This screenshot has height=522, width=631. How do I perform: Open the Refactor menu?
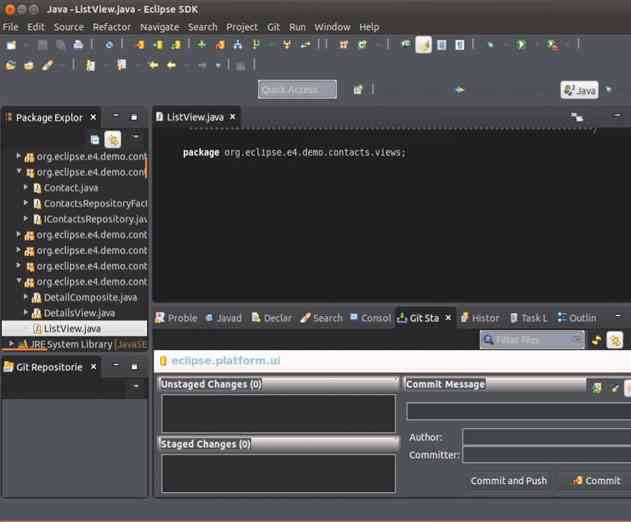[x=111, y=27]
